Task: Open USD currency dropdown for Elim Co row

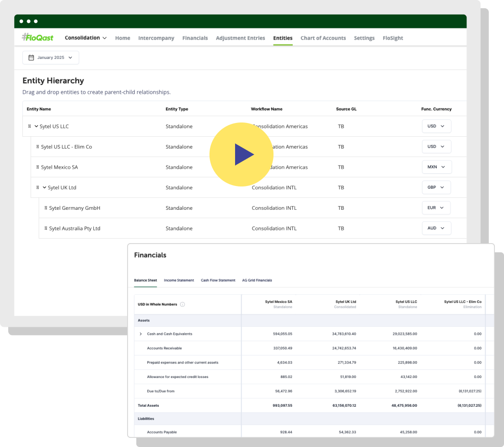Action: tap(436, 146)
